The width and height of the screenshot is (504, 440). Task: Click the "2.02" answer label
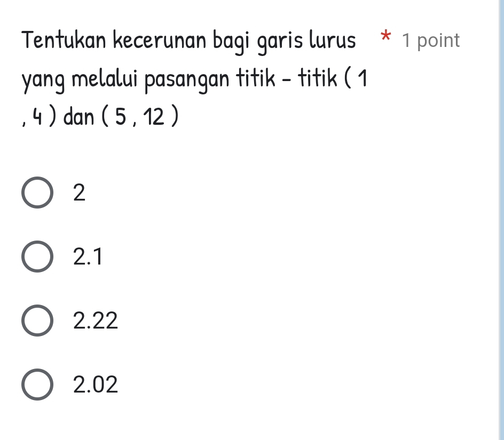pos(96,385)
